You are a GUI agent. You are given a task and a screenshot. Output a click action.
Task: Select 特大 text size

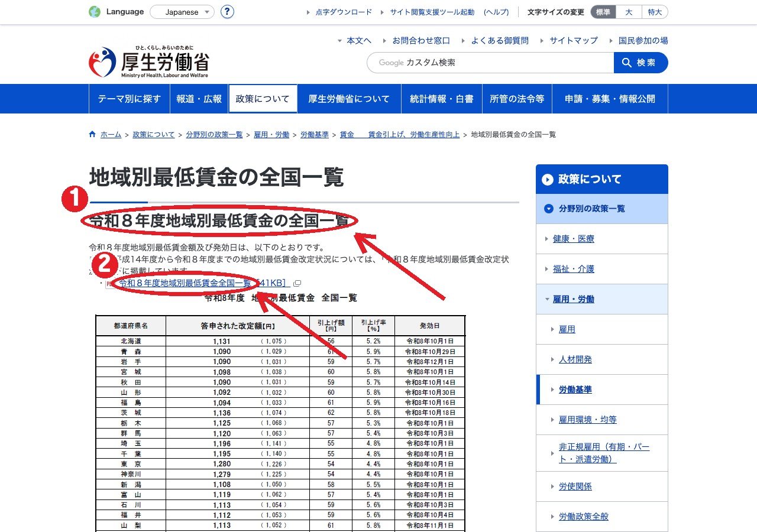[x=655, y=12]
